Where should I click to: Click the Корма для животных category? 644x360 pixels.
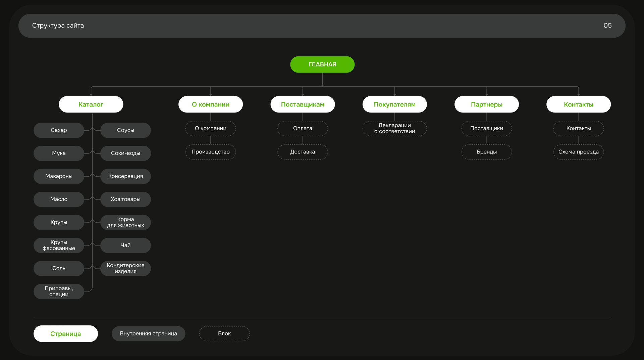125,222
